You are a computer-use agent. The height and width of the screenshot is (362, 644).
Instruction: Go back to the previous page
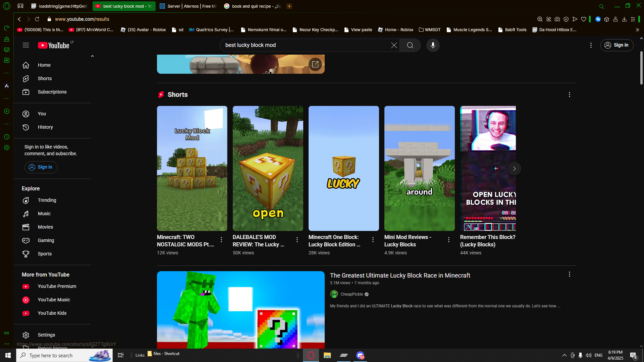tap(19, 19)
